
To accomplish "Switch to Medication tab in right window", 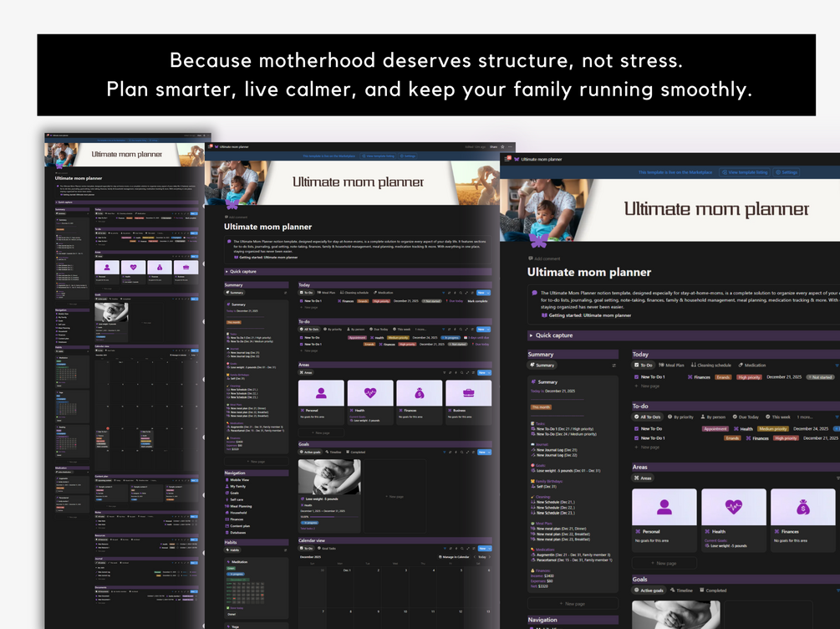I will click(752, 366).
